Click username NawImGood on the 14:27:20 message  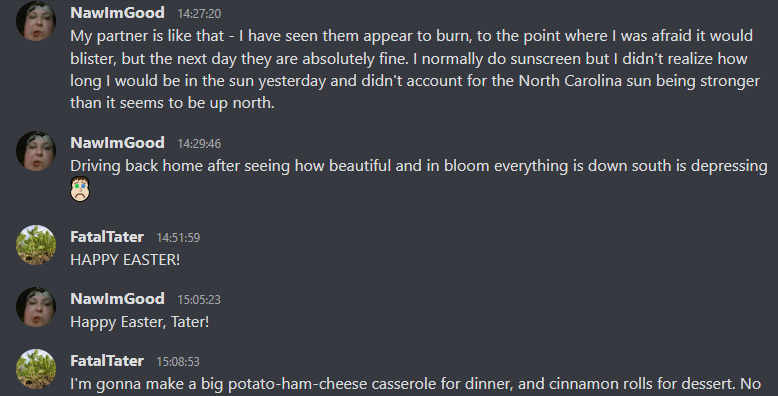tap(117, 13)
